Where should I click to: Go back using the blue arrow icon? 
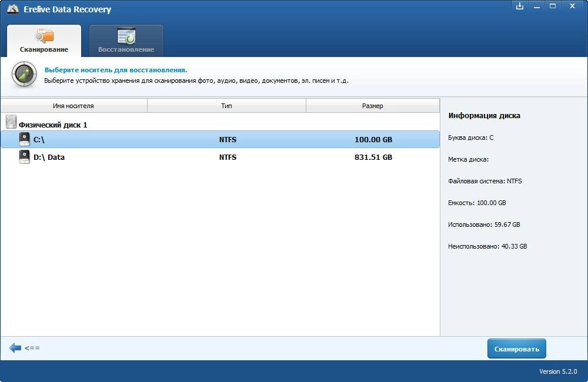click(x=15, y=348)
